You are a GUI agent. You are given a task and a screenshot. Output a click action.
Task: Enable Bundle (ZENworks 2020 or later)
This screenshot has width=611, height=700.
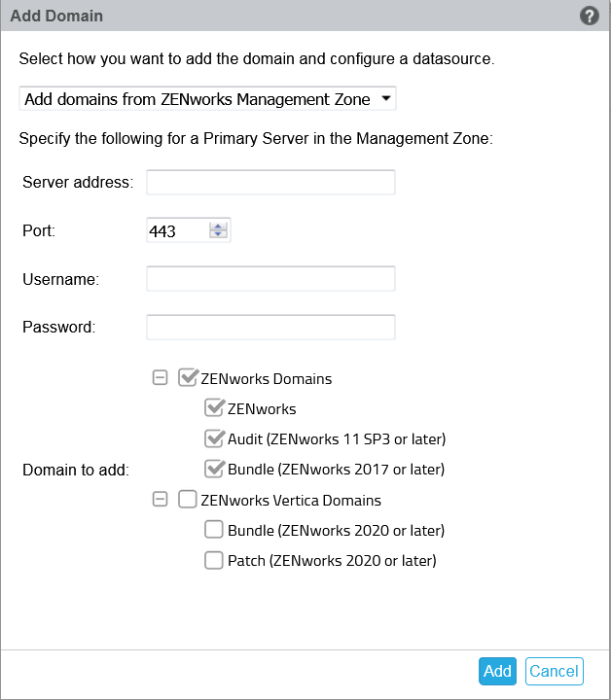[214, 530]
